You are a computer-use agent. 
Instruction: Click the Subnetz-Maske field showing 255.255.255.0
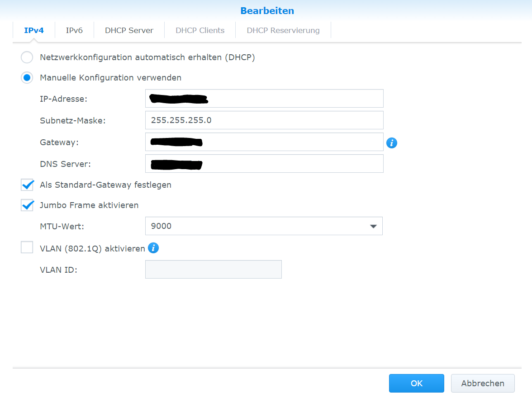click(x=264, y=120)
